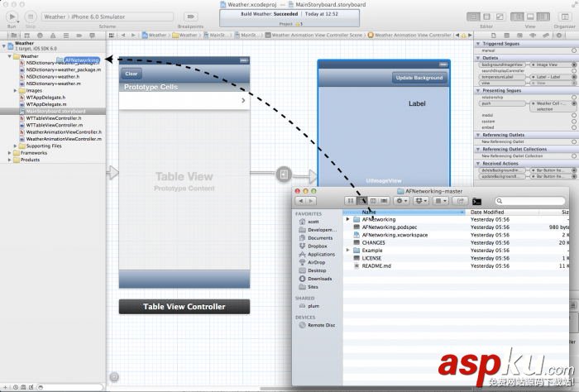Click the backgroundImageView outlet connection circle
Screen dimensions: 579x392
[574, 65]
